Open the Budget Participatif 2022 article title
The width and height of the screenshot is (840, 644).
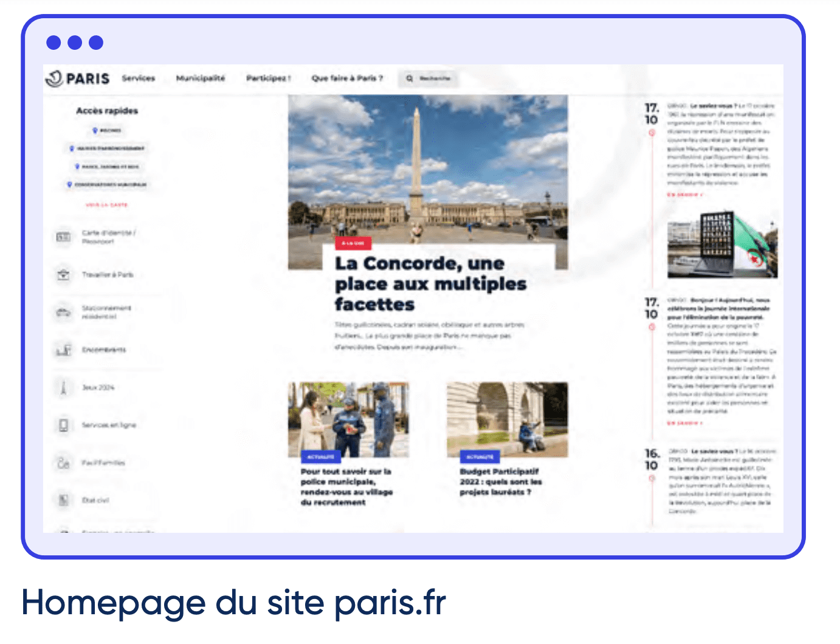[x=500, y=482]
